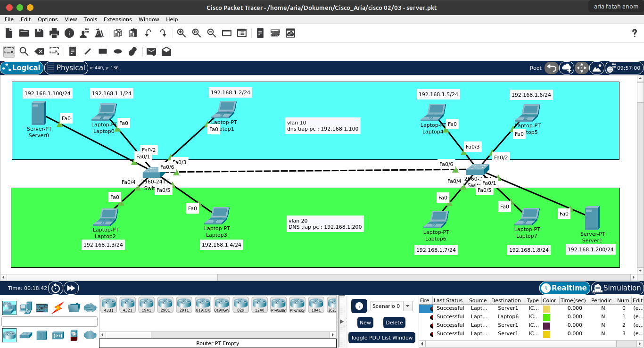Choose the Add Simple PDU envelope
The image size is (644, 348).
tap(151, 51)
